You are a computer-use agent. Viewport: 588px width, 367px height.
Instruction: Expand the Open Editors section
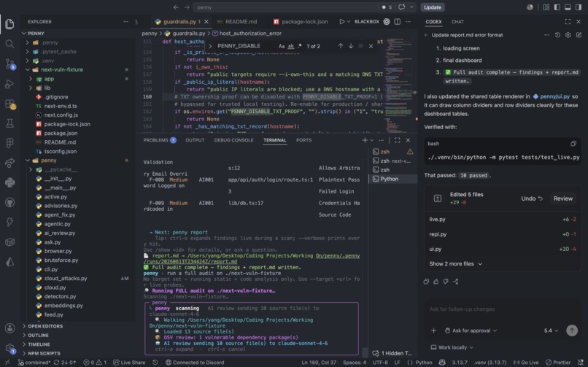coord(45,326)
